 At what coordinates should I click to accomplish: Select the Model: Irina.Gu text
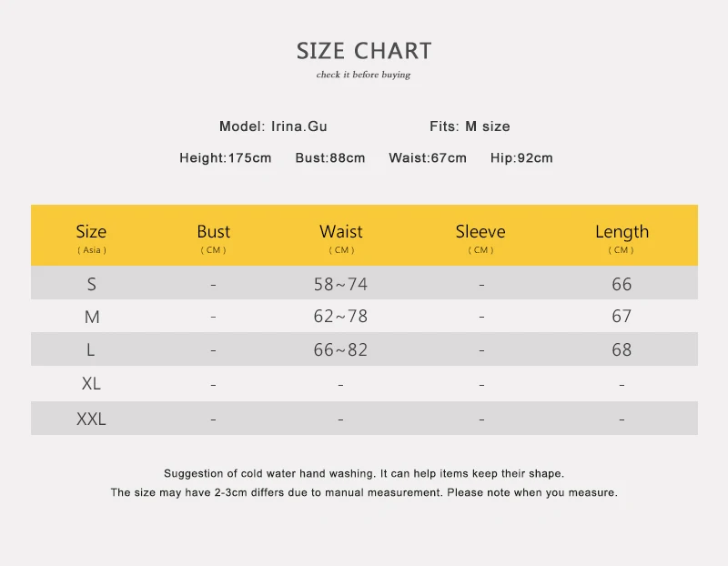(x=273, y=126)
